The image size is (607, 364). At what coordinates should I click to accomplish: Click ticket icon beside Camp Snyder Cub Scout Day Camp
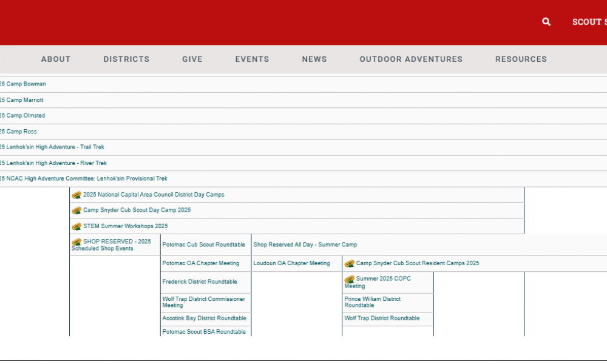click(x=76, y=211)
